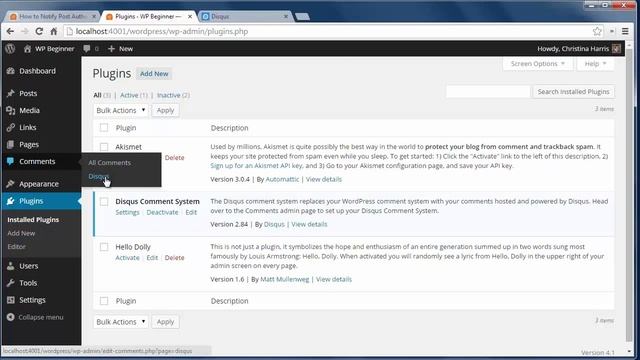Open the top Bulk Actions dropdown

click(121, 110)
